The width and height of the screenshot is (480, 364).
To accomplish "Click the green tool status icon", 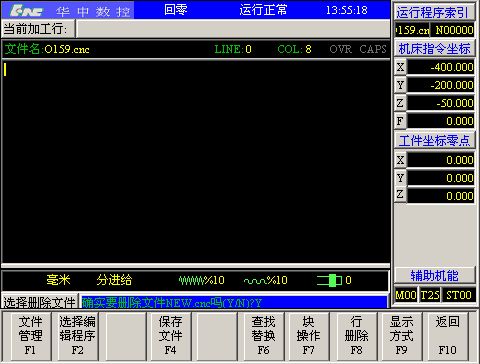I will [330, 280].
